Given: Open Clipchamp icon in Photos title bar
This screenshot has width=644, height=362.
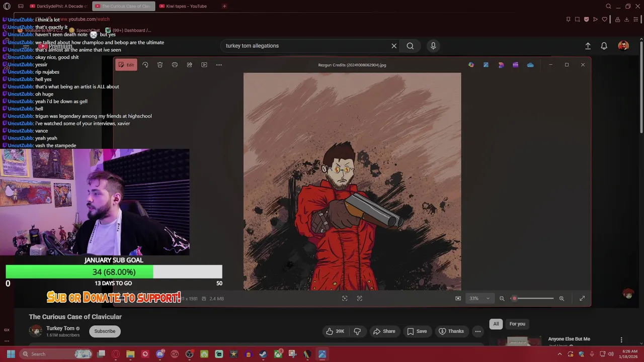Looking at the screenshot, I should tap(516, 65).
